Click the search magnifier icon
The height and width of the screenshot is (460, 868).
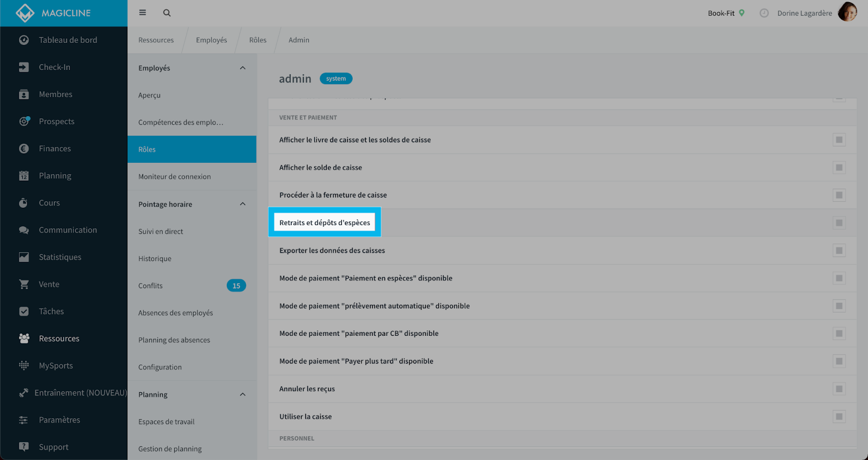coord(167,13)
